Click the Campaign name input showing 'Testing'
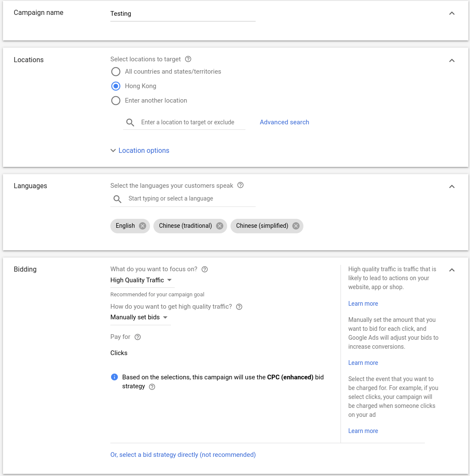 (x=183, y=13)
